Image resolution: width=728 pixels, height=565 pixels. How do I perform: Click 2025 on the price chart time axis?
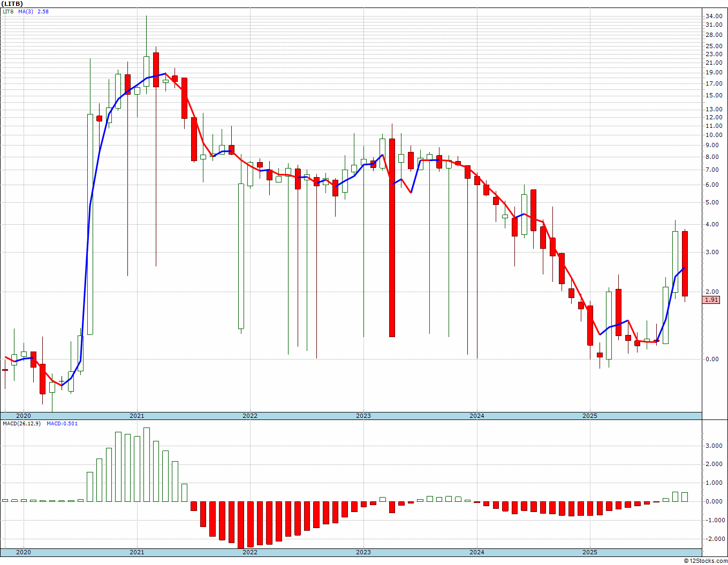pyautogui.click(x=590, y=416)
